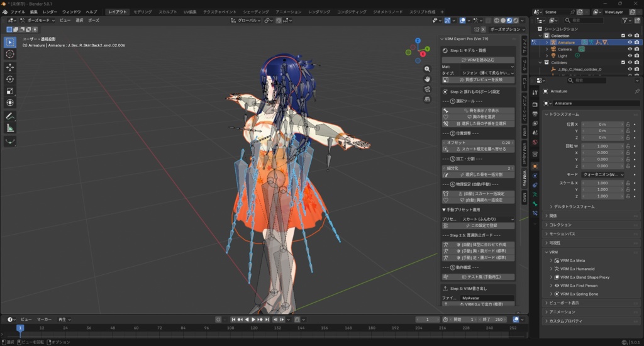The image size is (644, 346).
Task: Select the Measure tool
Action: click(x=10, y=128)
